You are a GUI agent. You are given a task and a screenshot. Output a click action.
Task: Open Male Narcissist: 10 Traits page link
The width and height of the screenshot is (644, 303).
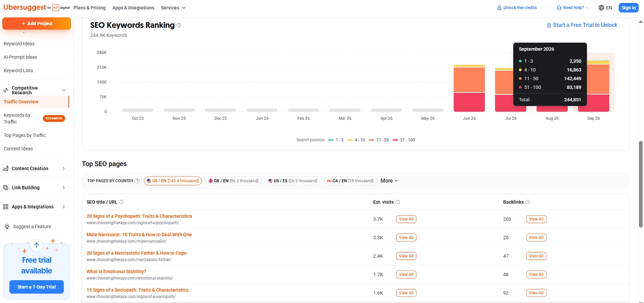139,235
